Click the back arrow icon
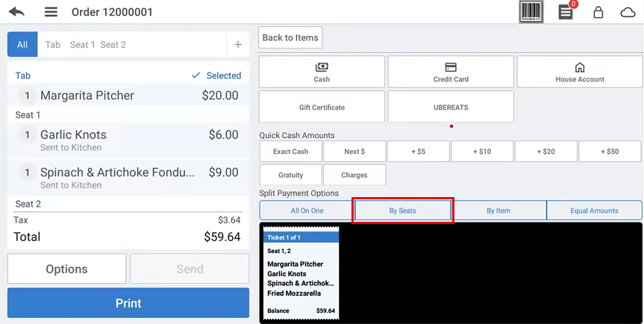This screenshot has height=324, width=644. pyautogui.click(x=16, y=12)
